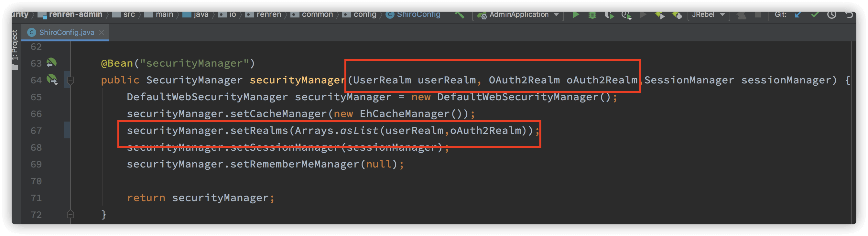Select the ShiroConfig.java editor tab
The height and width of the screenshot is (236, 868).
[x=66, y=32]
